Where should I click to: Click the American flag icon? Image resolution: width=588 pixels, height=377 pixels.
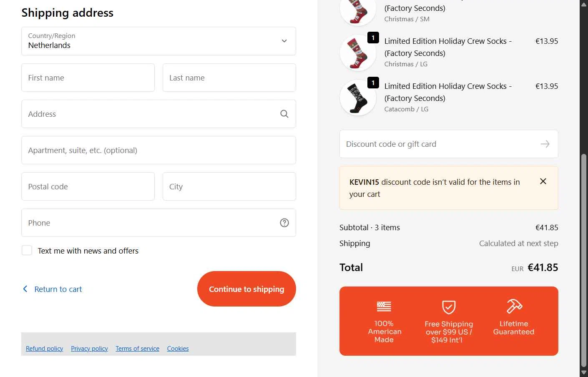coord(384,307)
